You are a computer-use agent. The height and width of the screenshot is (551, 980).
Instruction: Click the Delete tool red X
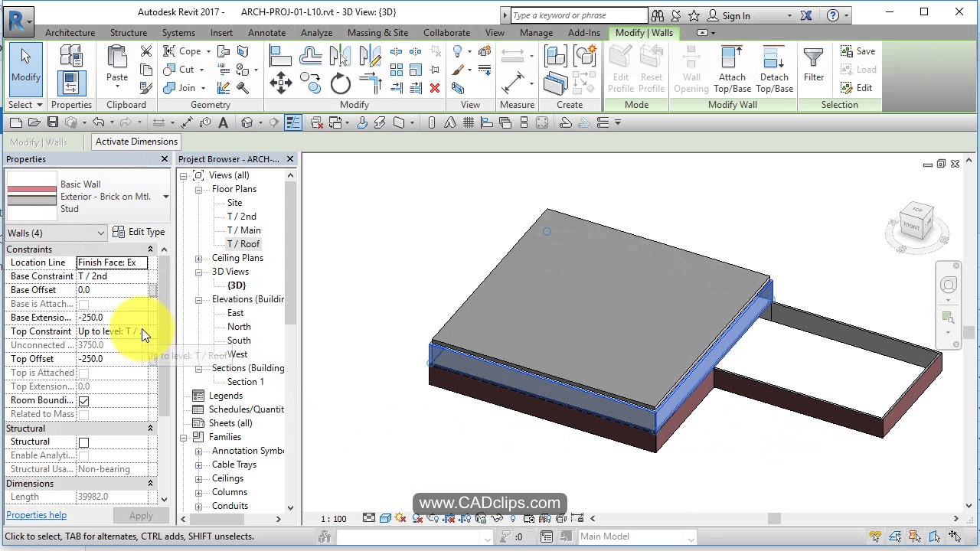pos(435,87)
